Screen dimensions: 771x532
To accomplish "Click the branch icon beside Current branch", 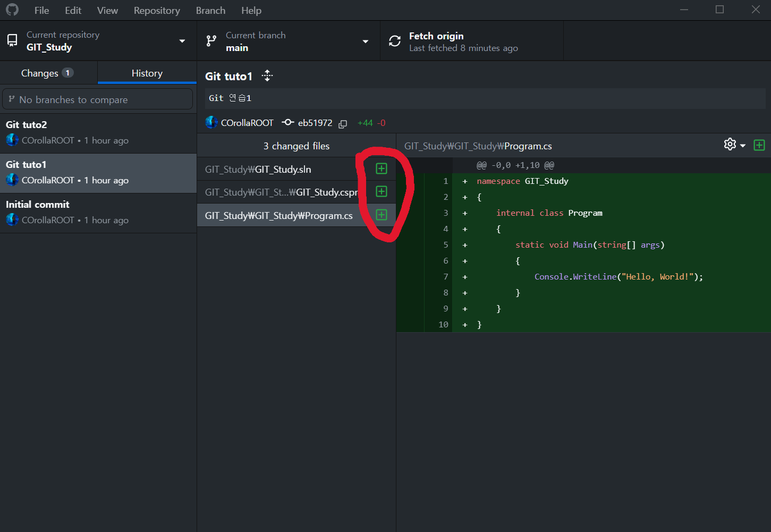I will (x=211, y=41).
